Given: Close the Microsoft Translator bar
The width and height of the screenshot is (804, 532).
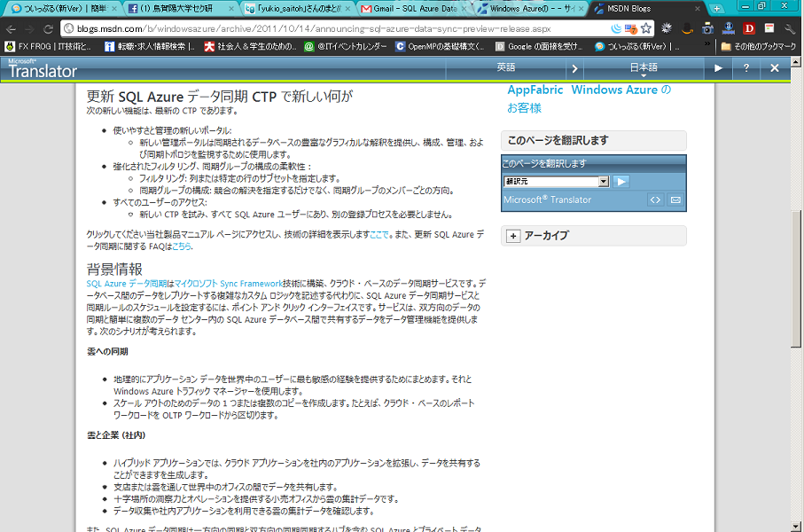Looking at the screenshot, I should pyautogui.click(x=774, y=68).
